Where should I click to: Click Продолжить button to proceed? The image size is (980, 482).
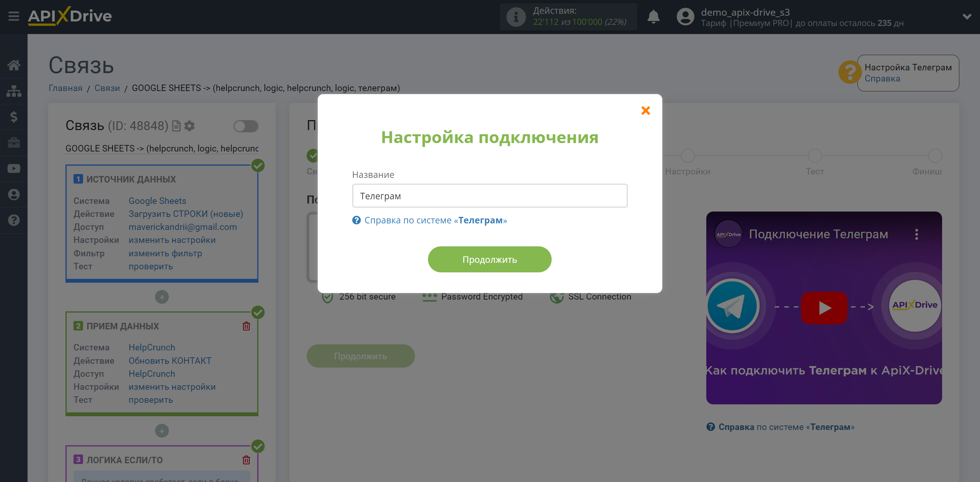click(489, 259)
